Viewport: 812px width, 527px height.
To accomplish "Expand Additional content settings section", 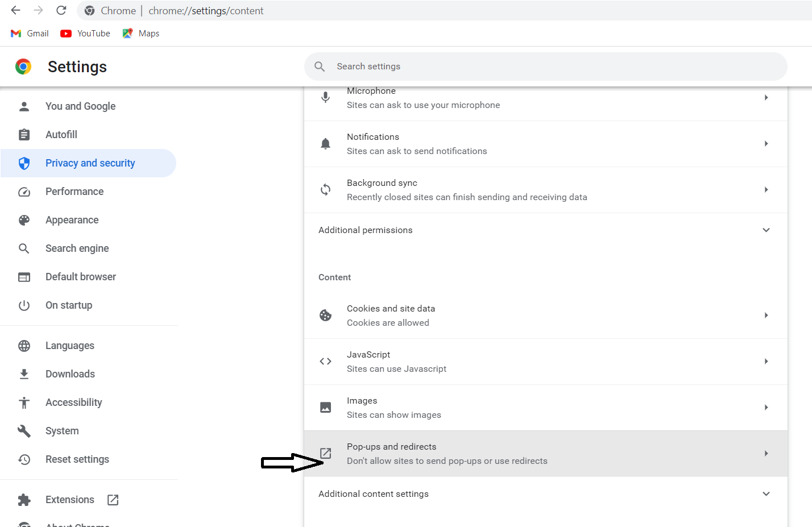I will pos(766,494).
